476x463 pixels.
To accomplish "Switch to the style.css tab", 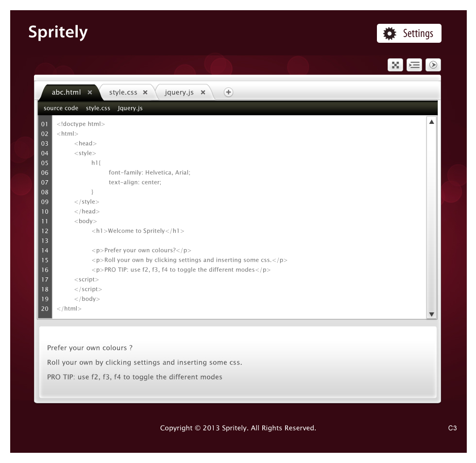I will pyautogui.click(x=123, y=92).
